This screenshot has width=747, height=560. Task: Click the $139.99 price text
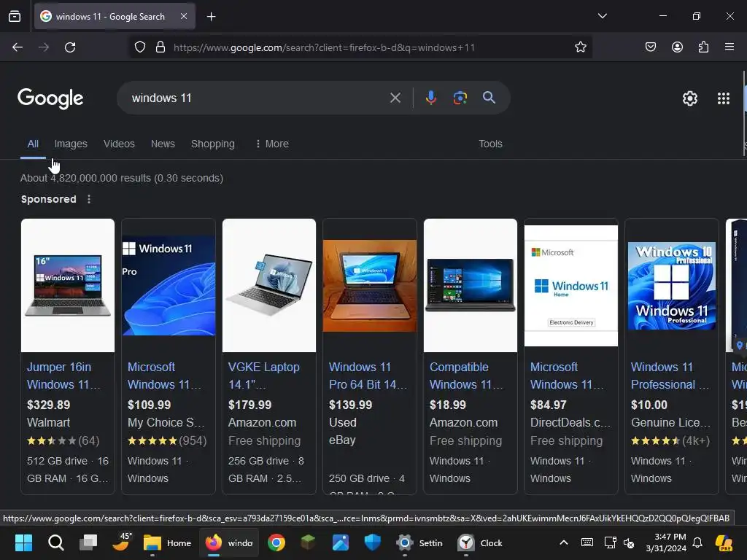click(351, 405)
